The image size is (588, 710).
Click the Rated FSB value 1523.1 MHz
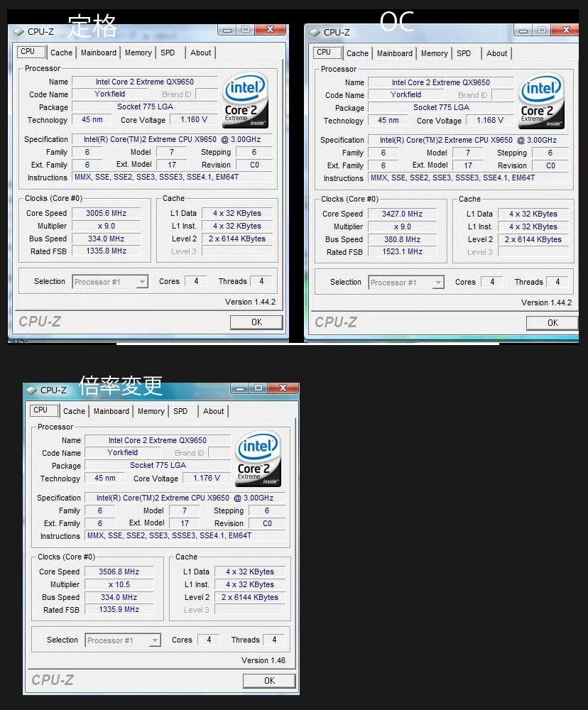pyautogui.click(x=402, y=252)
